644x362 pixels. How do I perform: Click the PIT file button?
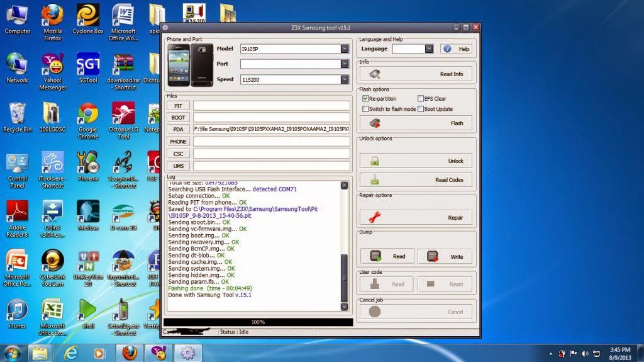178,106
